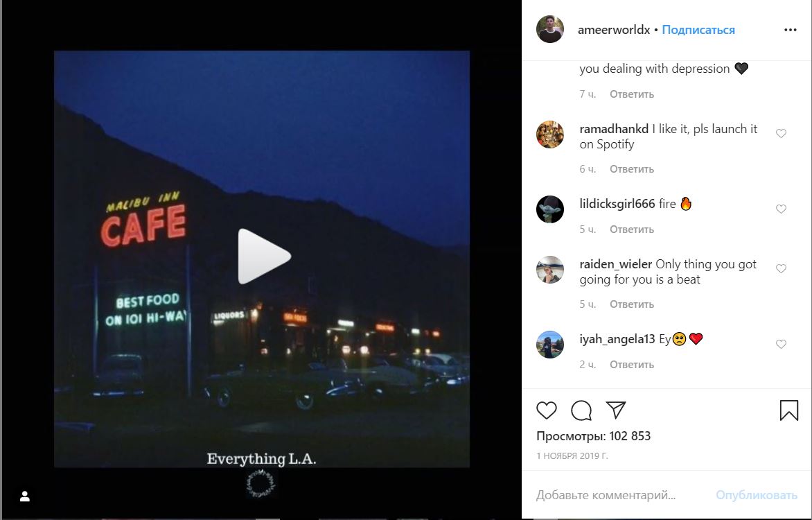The image size is (812, 520).
Task: Like iyah_angela13's comment heart
Action: (781, 345)
